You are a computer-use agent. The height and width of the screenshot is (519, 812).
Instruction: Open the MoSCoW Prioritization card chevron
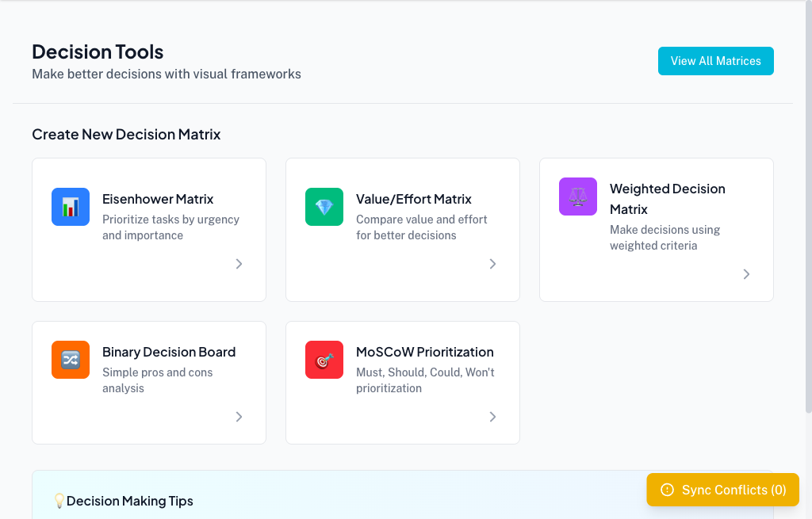coord(492,417)
